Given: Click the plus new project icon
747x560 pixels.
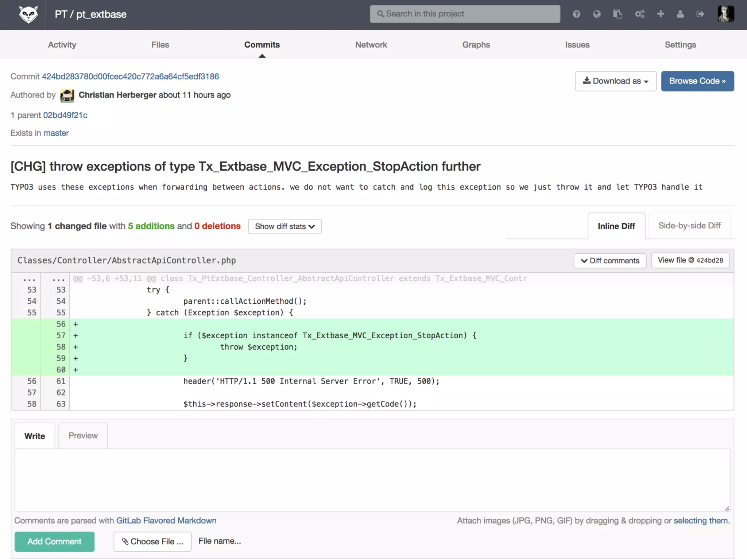Looking at the screenshot, I should [x=660, y=14].
